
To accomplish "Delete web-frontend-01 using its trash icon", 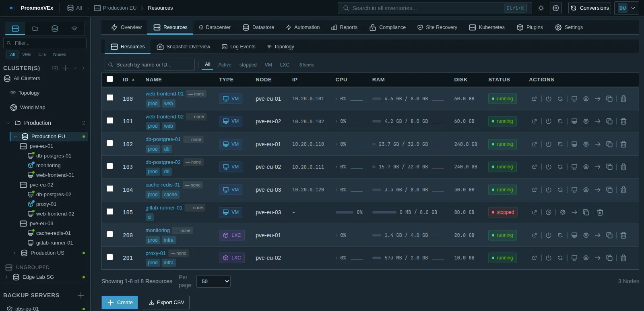I will point(623,99).
